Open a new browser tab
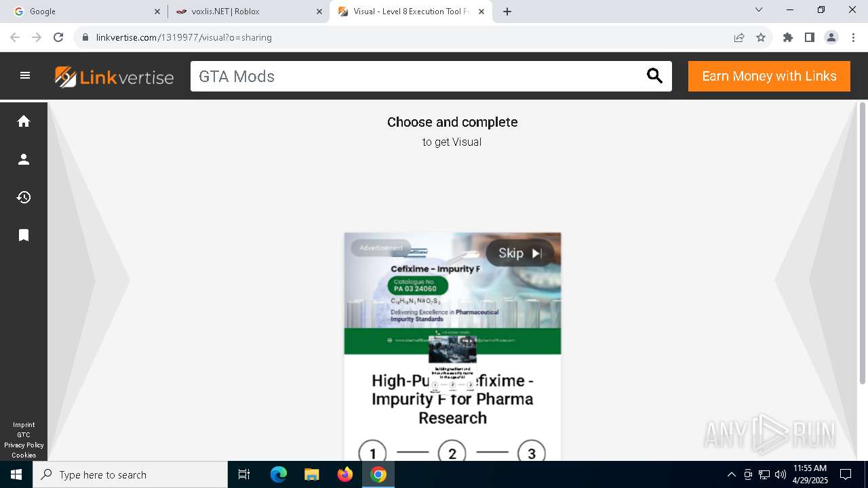This screenshot has height=488, width=868. pos(507,12)
